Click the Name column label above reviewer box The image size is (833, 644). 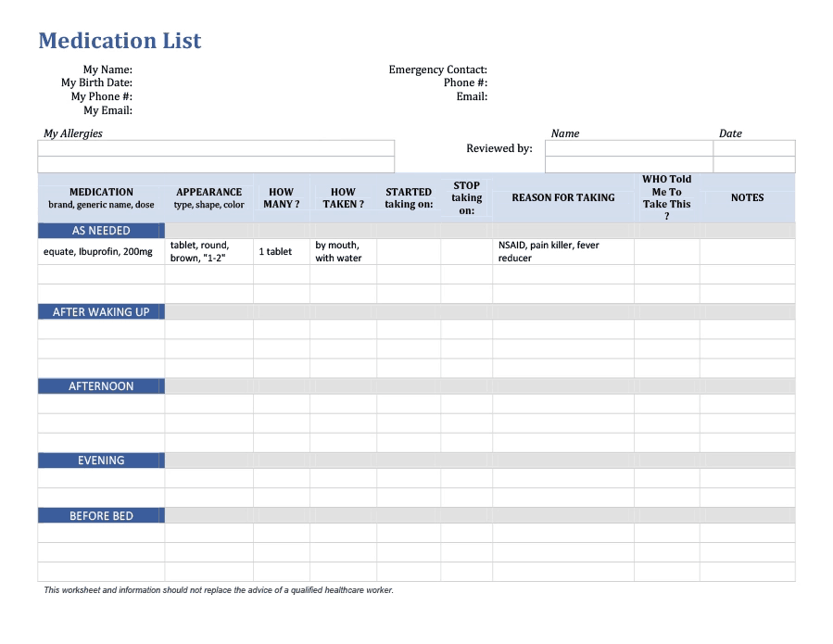[564, 133]
